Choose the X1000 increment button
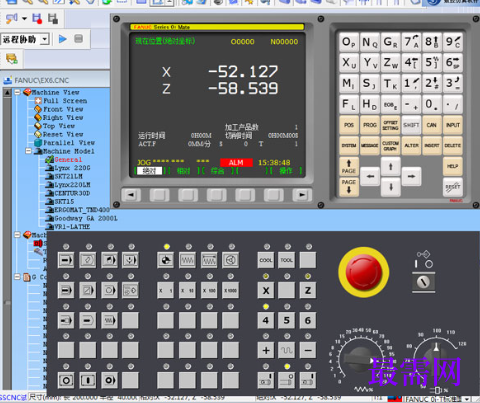The image size is (480, 403). (231, 290)
